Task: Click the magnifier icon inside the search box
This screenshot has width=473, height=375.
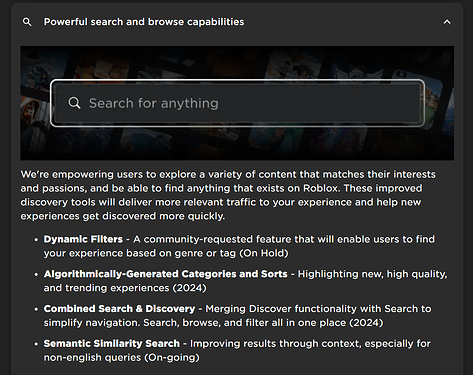Action: (x=74, y=103)
